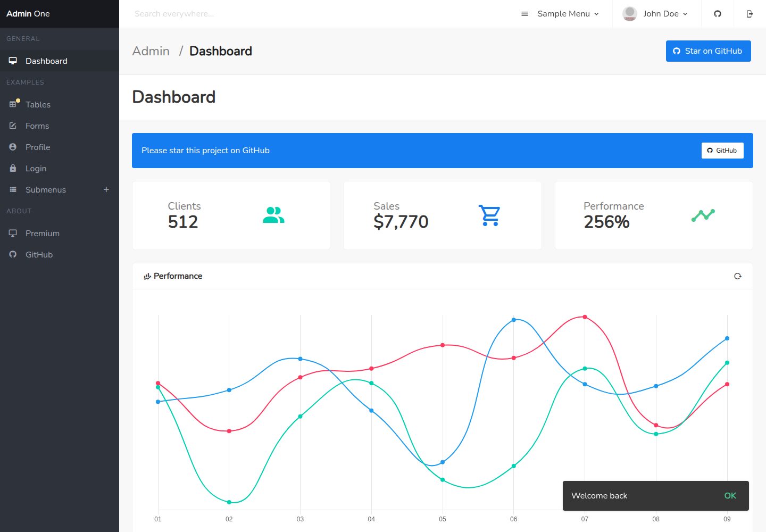Click the Clients count 512
The image size is (766, 532).
coord(183,222)
